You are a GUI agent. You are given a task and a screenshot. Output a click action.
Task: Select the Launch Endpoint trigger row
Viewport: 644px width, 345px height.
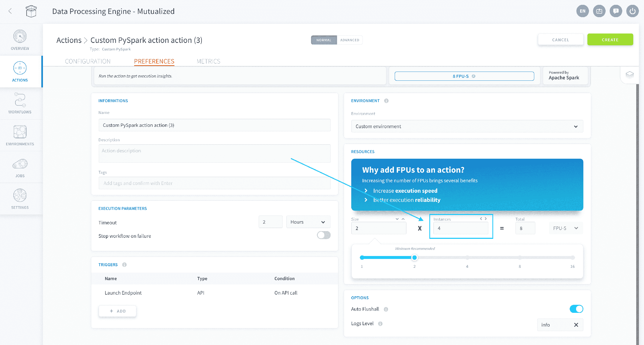coord(214,293)
